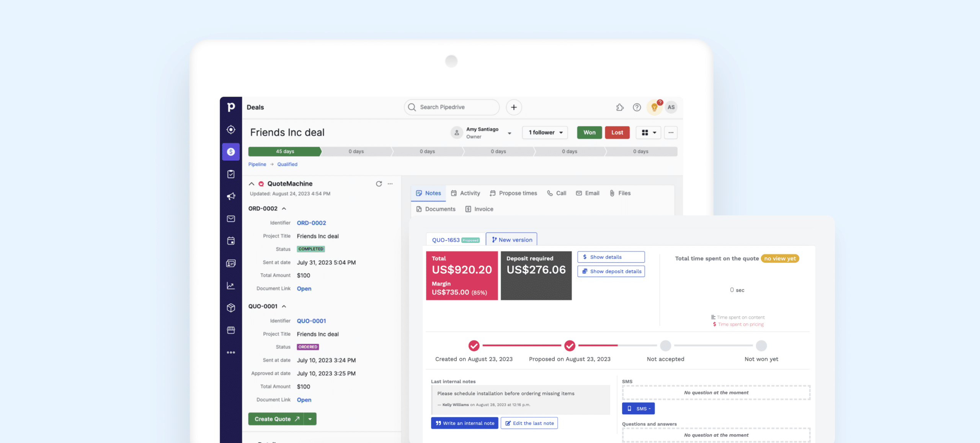The image size is (980, 443).
Task: Open the Activities calendar icon in sidebar
Action: [231, 241]
